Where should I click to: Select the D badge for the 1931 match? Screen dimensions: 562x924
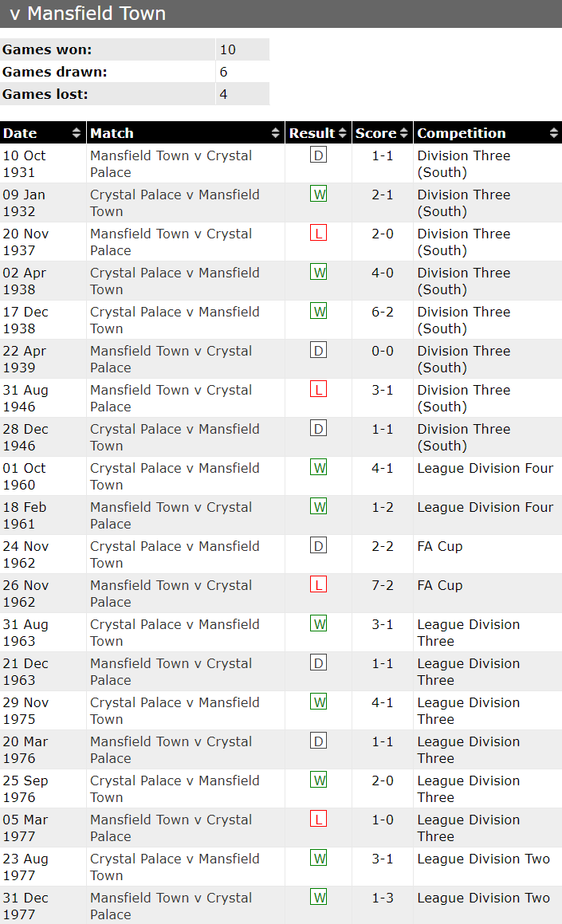point(318,155)
